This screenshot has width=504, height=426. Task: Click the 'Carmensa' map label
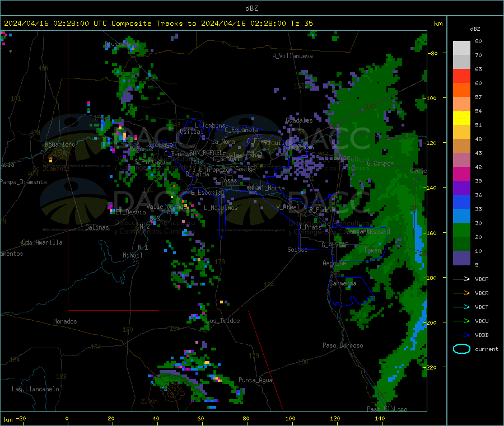[343, 283]
